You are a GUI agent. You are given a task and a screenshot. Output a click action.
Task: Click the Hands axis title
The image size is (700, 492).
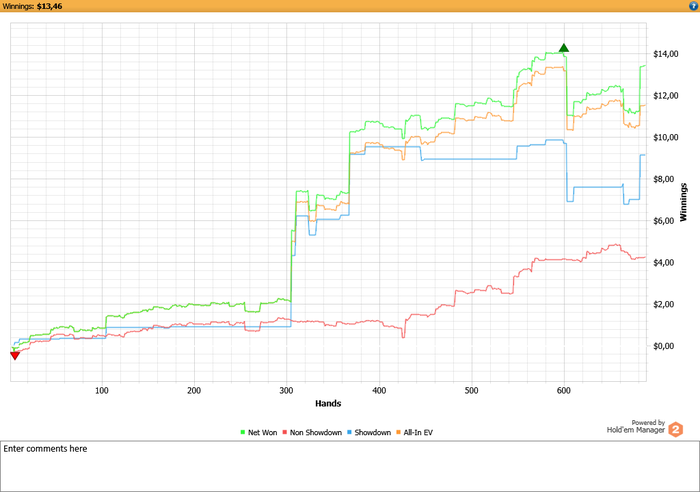[328, 403]
